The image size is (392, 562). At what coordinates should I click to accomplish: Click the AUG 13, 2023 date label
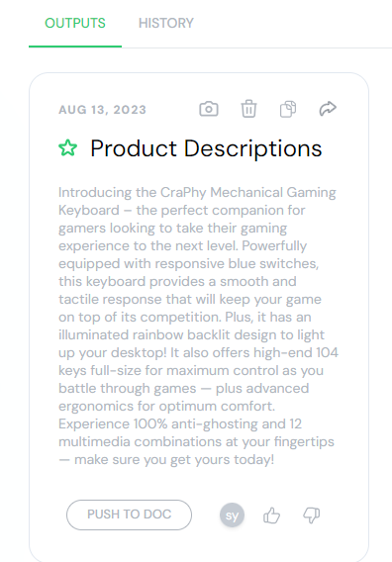[103, 110]
